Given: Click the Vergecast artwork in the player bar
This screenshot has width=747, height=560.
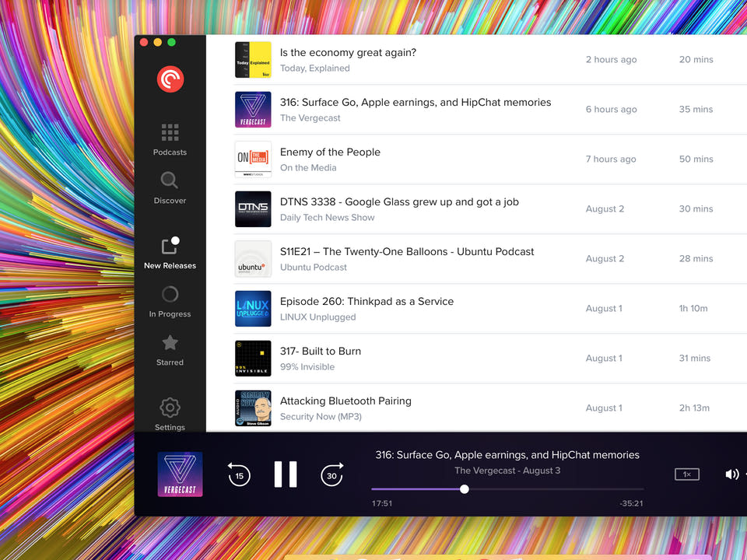Looking at the screenshot, I should [180, 474].
